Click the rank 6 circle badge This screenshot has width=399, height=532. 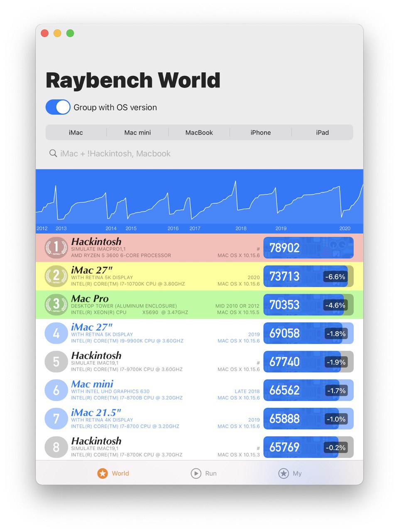(x=56, y=390)
